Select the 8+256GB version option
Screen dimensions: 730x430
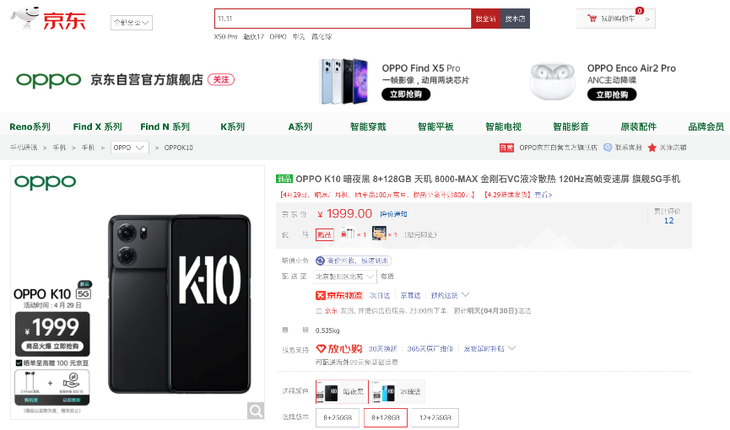point(338,417)
